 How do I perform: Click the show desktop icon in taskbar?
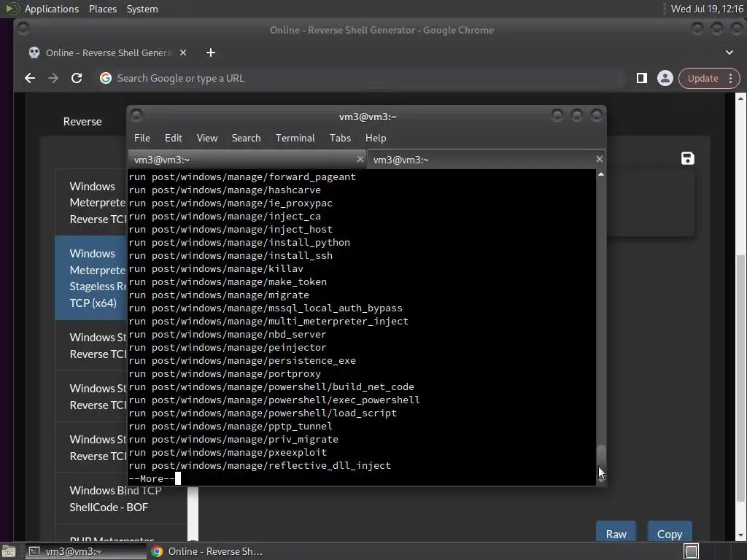[x=9, y=551]
